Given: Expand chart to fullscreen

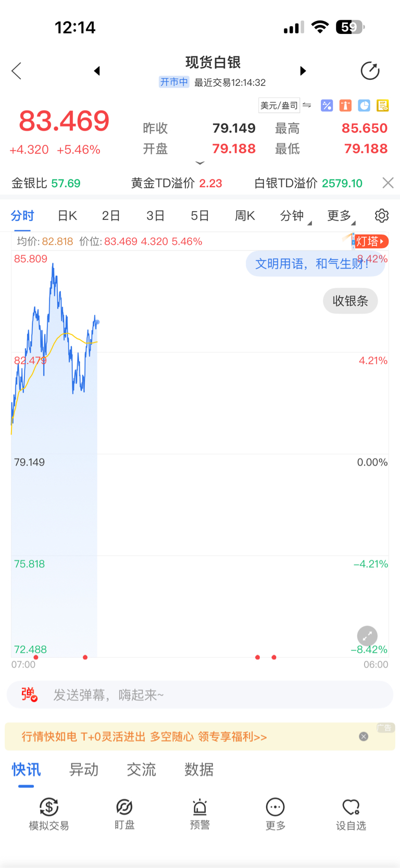Looking at the screenshot, I should coord(367,636).
